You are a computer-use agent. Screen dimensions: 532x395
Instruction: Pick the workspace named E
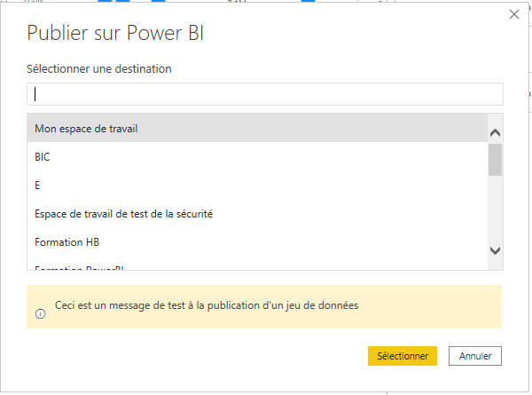[x=257, y=186]
